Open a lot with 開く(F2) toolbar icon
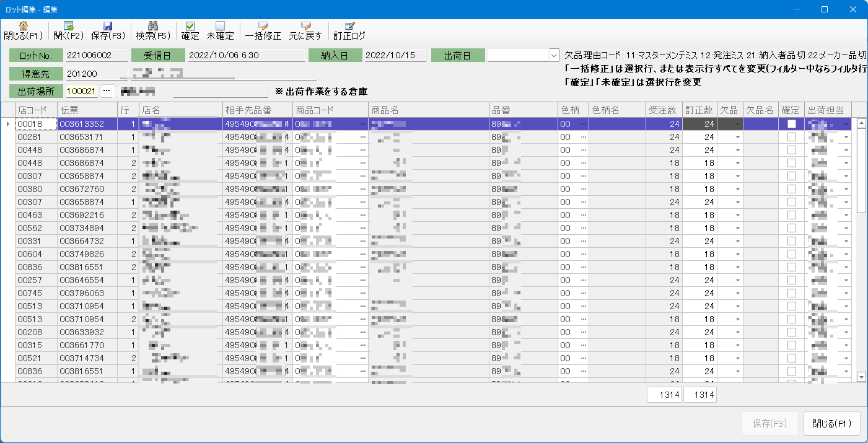 click(x=68, y=27)
